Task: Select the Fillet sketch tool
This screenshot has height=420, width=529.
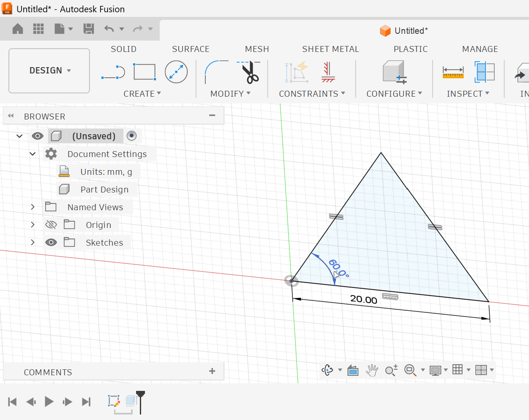Action: [216, 72]
